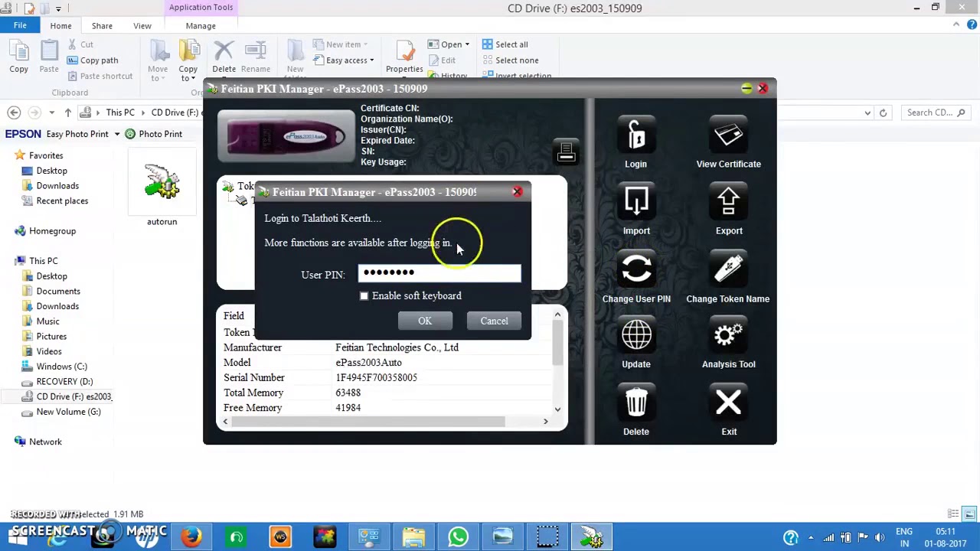Viewport: 980px width, 551px height.
Task: Select Music under This PC
Action: tap(47, 321)
